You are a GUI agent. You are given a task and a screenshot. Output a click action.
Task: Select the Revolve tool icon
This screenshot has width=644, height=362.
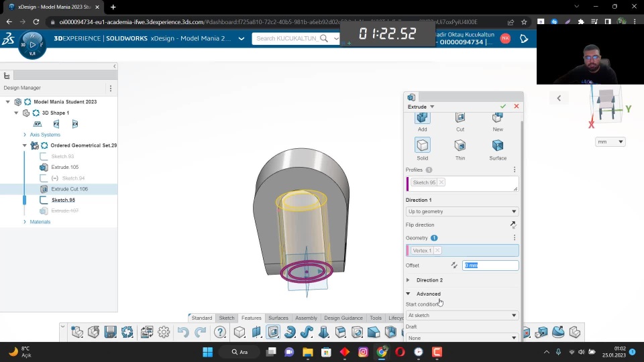290,332
